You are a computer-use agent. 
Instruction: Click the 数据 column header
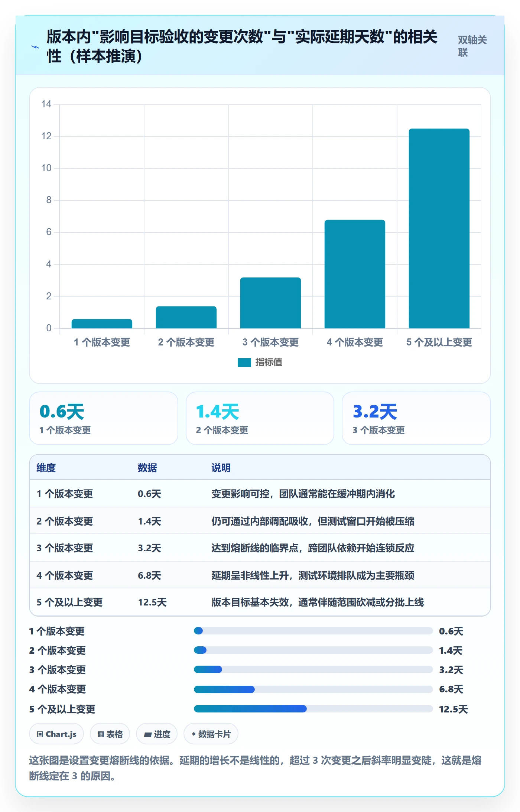click(x=147, y=468)
